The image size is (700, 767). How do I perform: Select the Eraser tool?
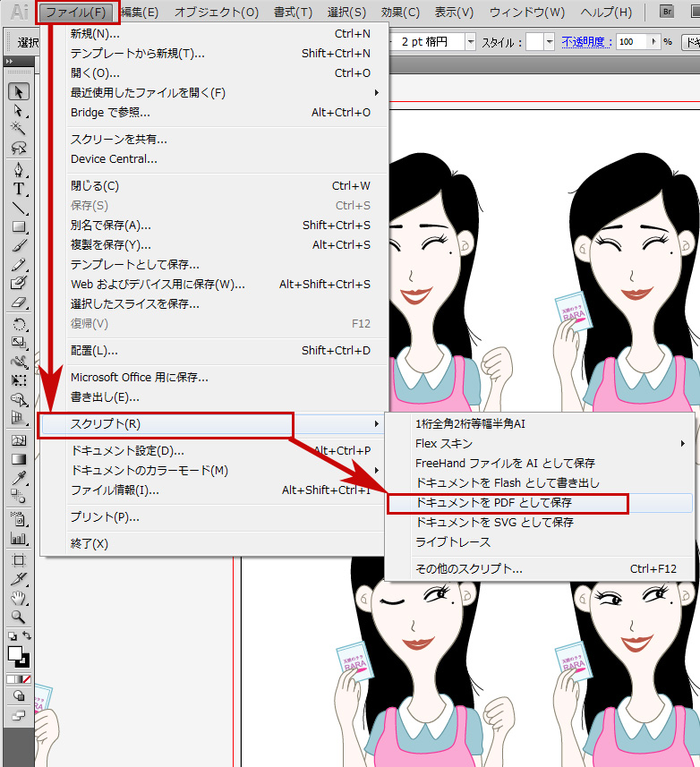[x=19, y=302]
